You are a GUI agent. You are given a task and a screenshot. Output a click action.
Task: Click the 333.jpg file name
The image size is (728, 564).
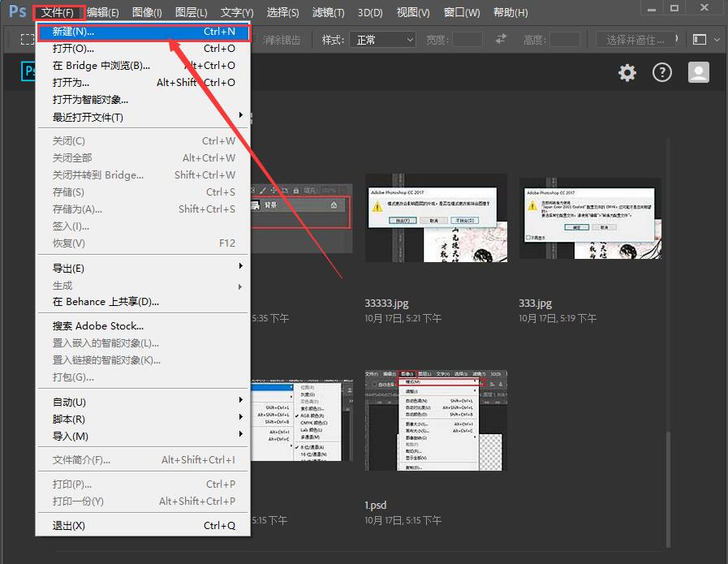coord(536,304)
